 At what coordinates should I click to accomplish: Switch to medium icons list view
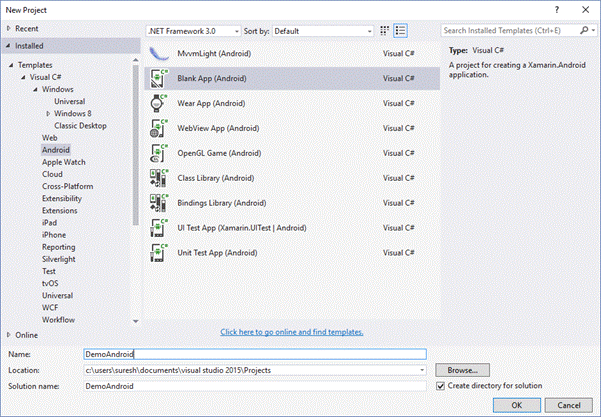[x=401, y=31]
